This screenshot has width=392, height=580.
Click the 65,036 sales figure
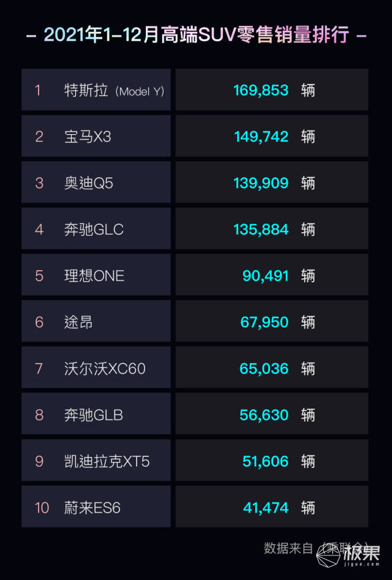tap(263, 369)
